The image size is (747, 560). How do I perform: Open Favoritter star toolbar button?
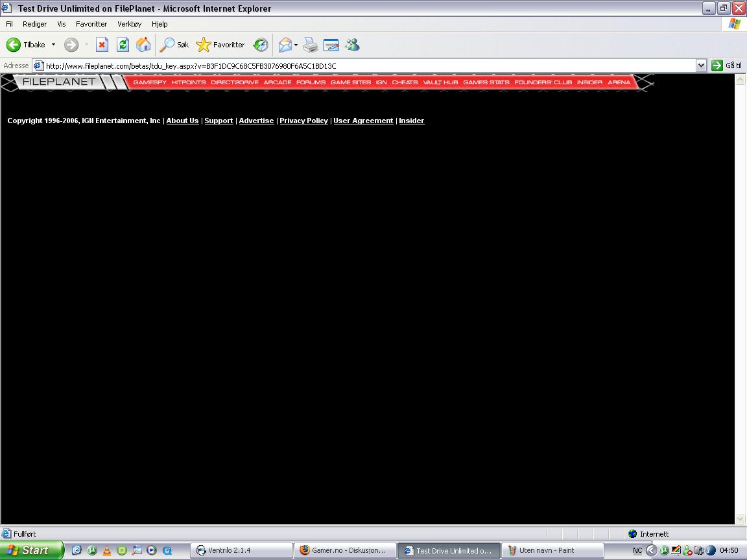point(220,45)
